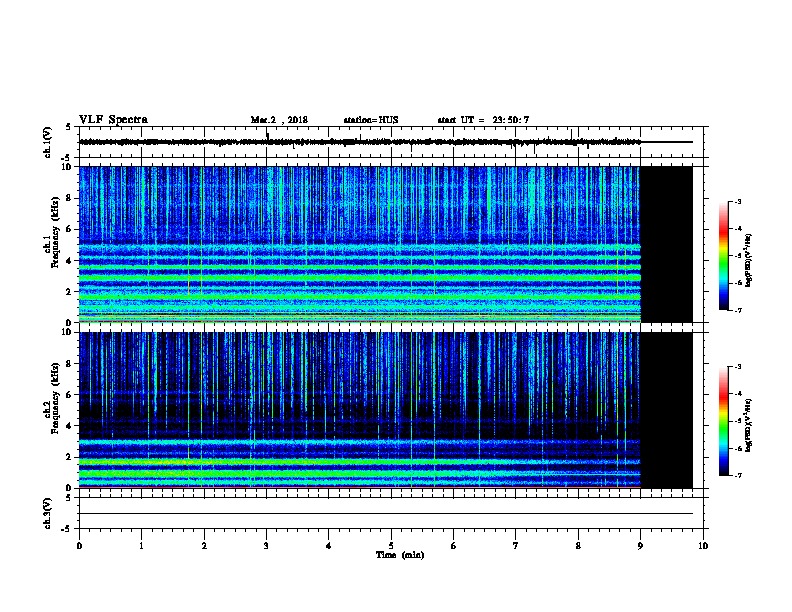Screen dimensions: 792x612
Task: Click time axis tick label "3"
Action: (266, 546)
